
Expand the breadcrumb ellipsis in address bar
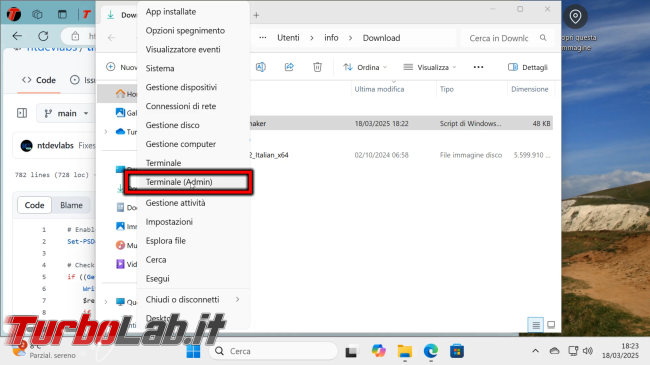[x=262, y=38]
